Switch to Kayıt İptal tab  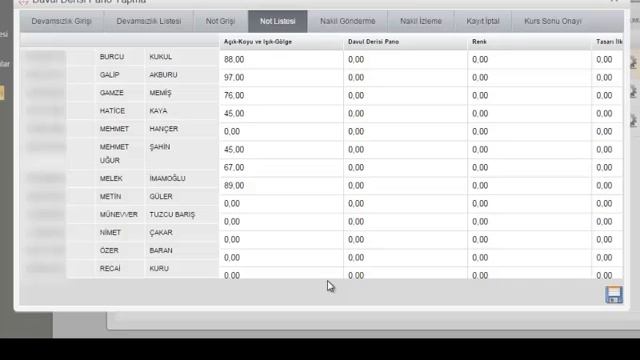(x=483, y=21)
